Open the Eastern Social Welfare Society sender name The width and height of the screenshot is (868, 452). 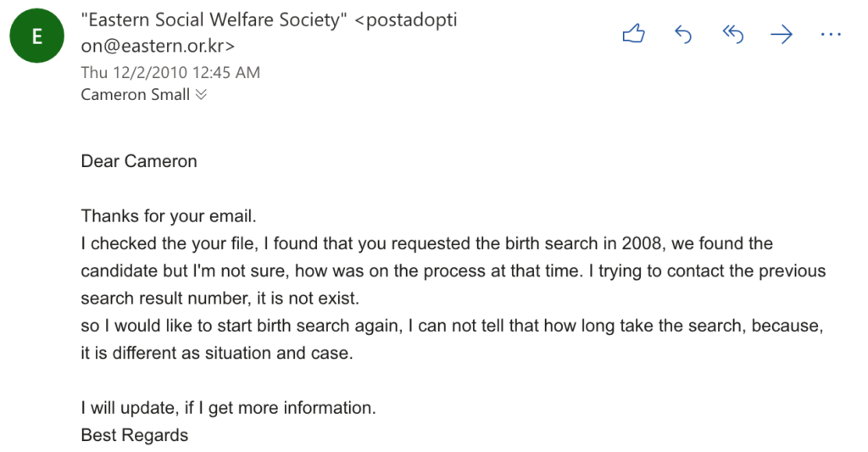(214, 20)
